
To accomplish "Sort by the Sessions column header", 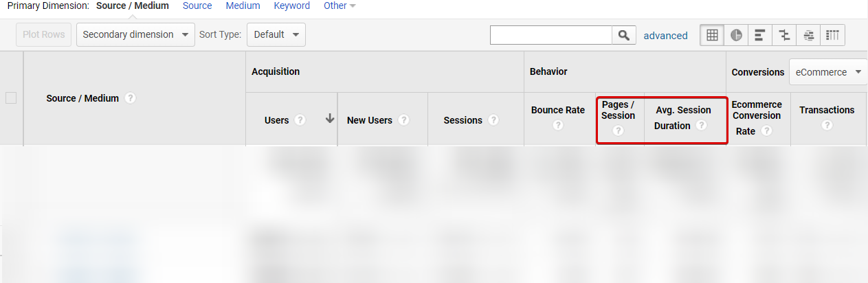I will (463, 120).
